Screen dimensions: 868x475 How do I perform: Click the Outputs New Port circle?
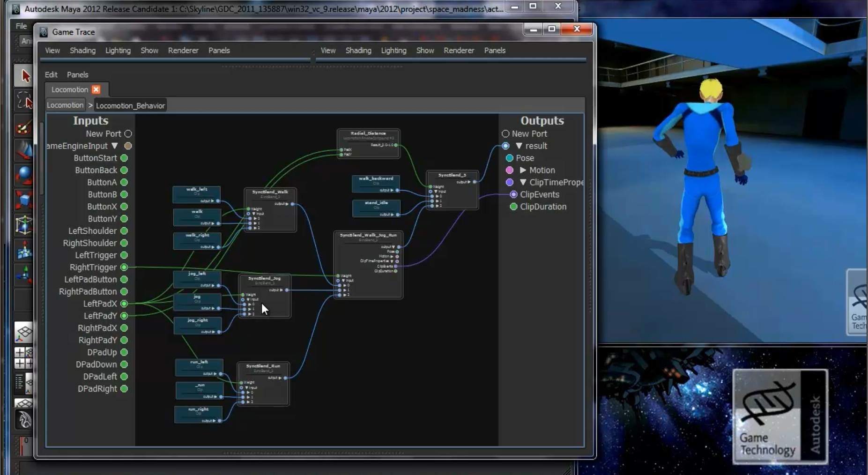(505, 134)
